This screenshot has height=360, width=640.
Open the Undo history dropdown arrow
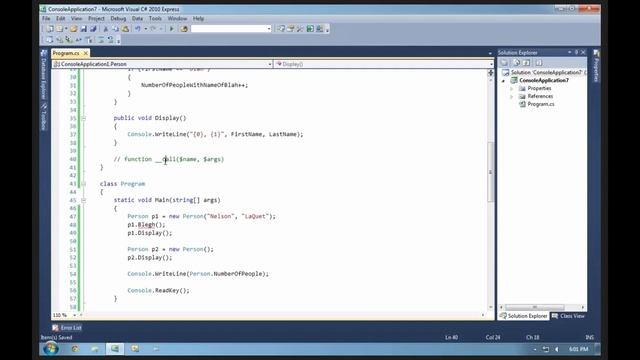tap(145, 29)
